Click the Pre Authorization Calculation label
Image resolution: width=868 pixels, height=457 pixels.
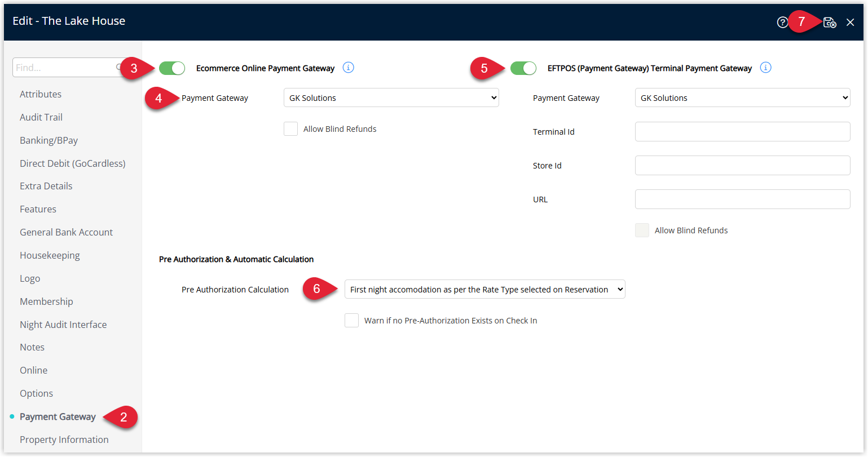(x=235, y=290)
